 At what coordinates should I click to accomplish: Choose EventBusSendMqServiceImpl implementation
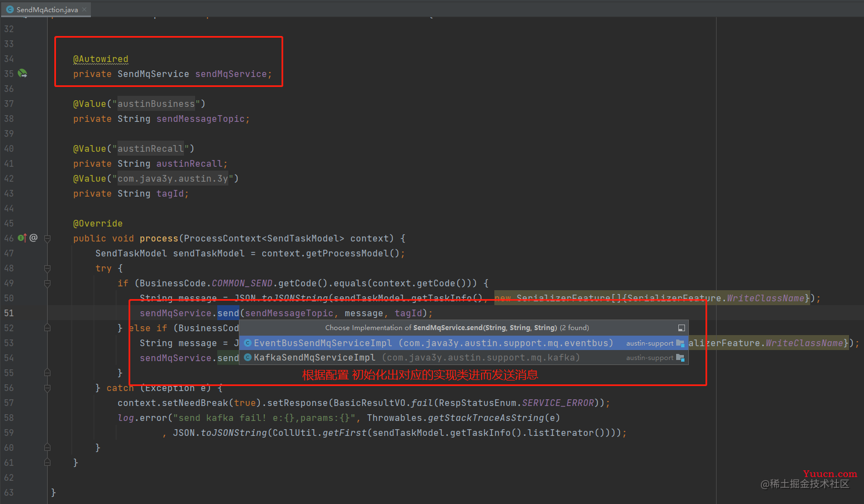click(463, 343)
